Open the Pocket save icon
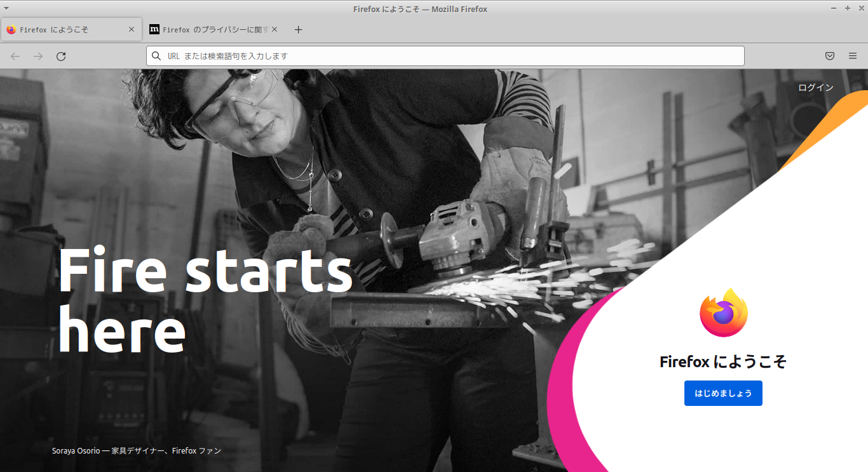 (830, 56)
